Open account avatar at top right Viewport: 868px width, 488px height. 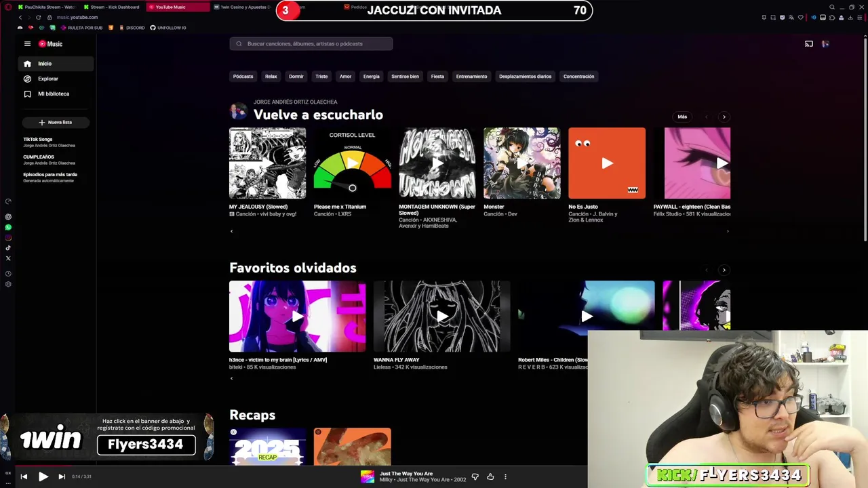[825, 44]
